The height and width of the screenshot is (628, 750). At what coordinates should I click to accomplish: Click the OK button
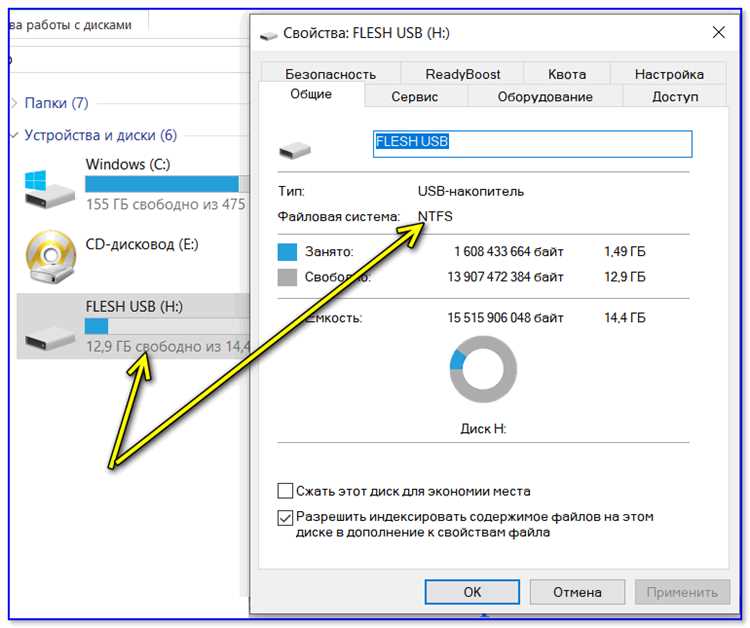pyautogui.click(x=472, y=592)
